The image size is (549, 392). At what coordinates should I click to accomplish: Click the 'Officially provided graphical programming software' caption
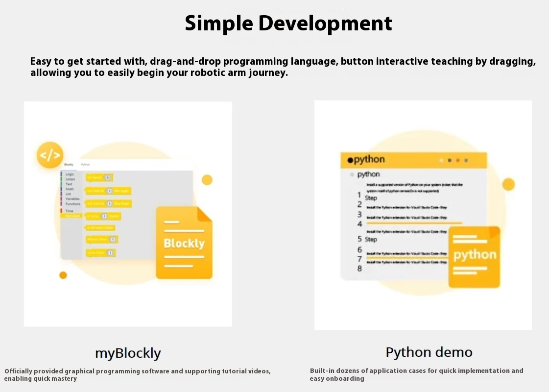pyautogui.click(x=137, y=375)
